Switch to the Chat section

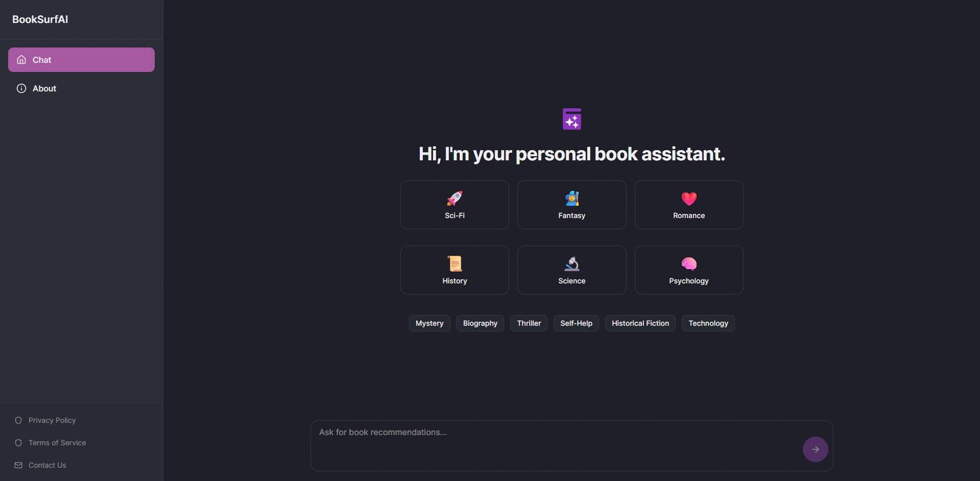(x=82, y=60)
